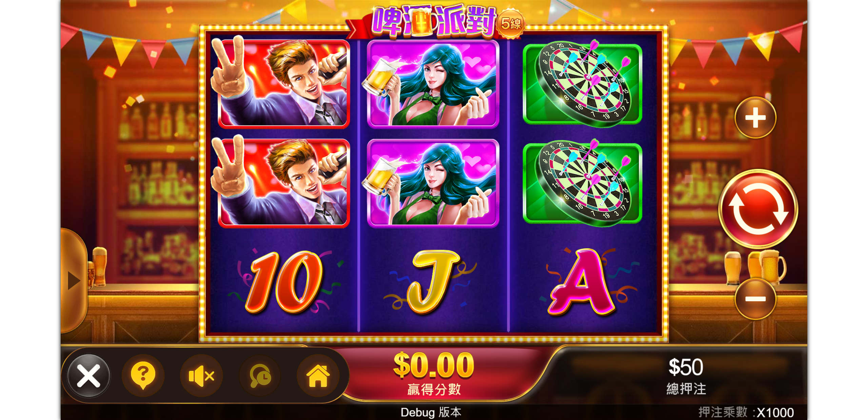Click the top beer girl symbol

[x=432, y=83]
